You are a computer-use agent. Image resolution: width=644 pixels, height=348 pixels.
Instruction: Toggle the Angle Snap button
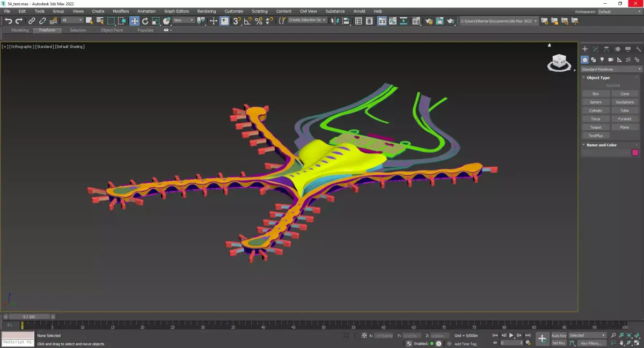(x=247, y=21)
